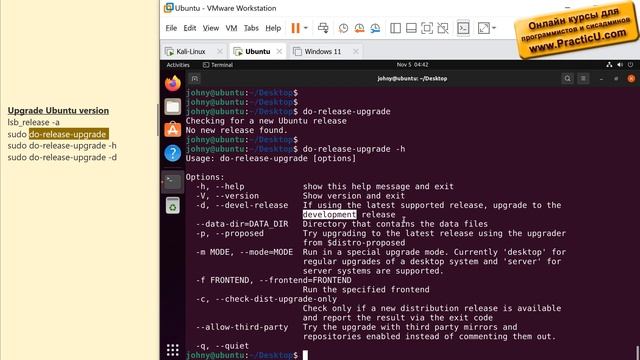Click 'sudo do-release-upgrade -h' note line
640x360 pixels.
(62, 146)
